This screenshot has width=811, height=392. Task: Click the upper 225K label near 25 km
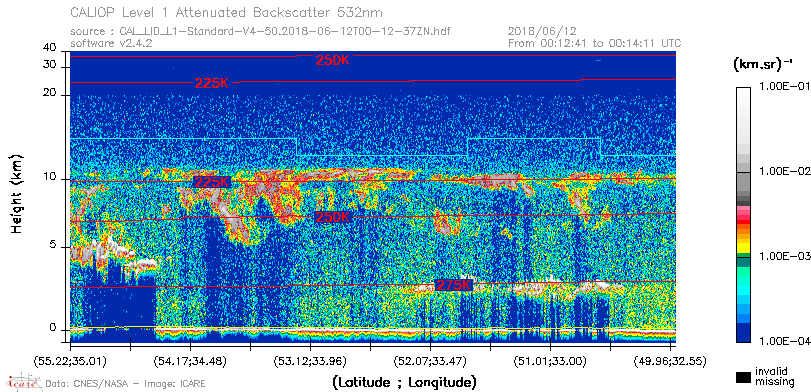pyautogui.click(x=212, y=83)
